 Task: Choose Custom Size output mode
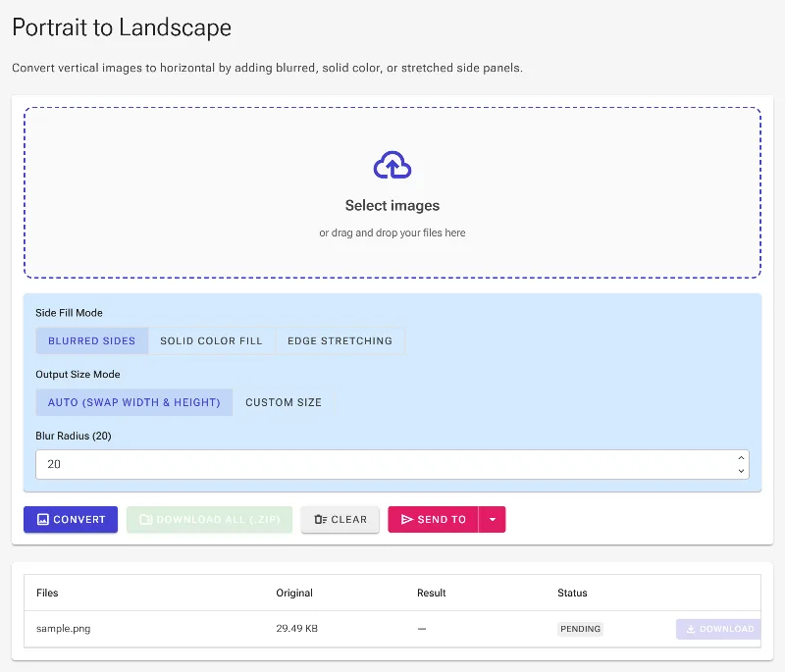pyautogui.click(x=284, y=402)
